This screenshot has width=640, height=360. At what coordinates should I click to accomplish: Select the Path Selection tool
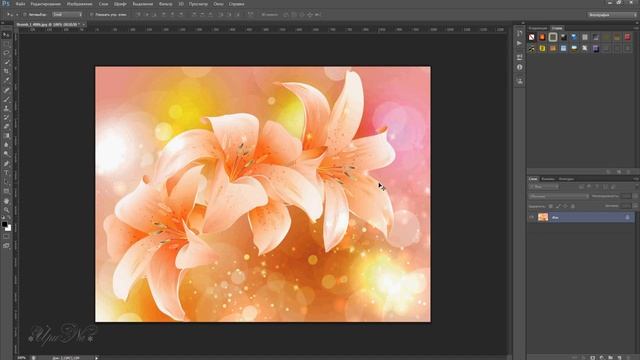6,182
